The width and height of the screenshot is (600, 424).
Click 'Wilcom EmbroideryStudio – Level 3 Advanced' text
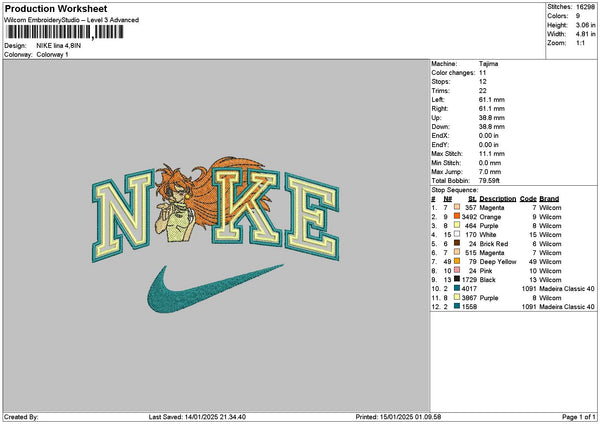72,20
